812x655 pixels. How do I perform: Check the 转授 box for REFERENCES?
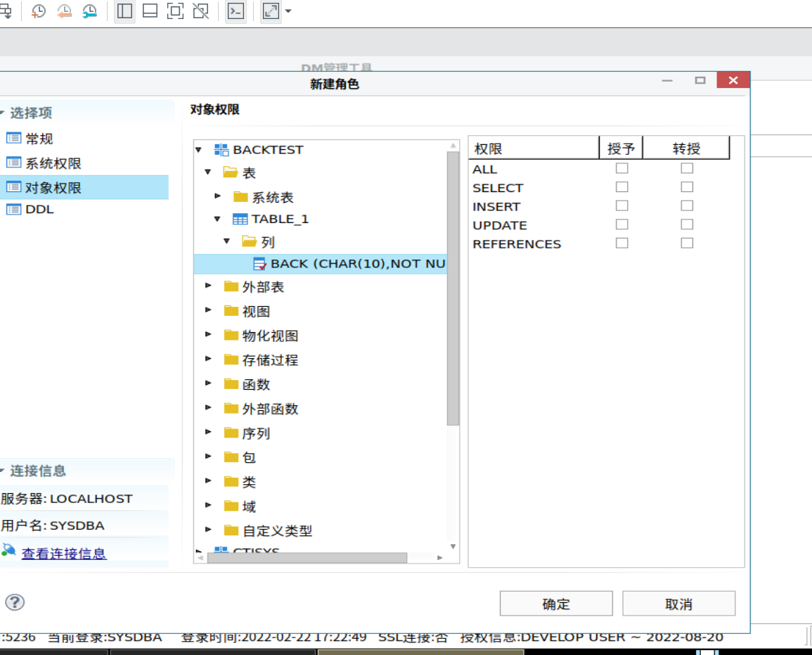[x=687, y=243]
